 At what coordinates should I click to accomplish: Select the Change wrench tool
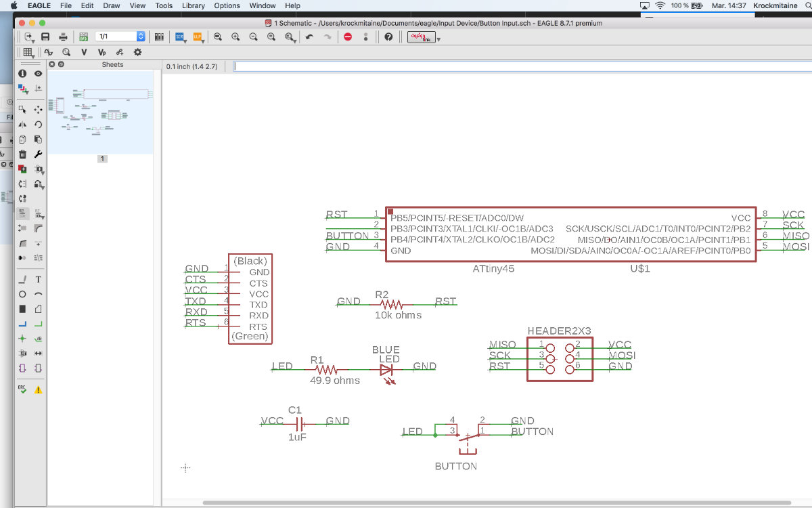coord(39,154)
